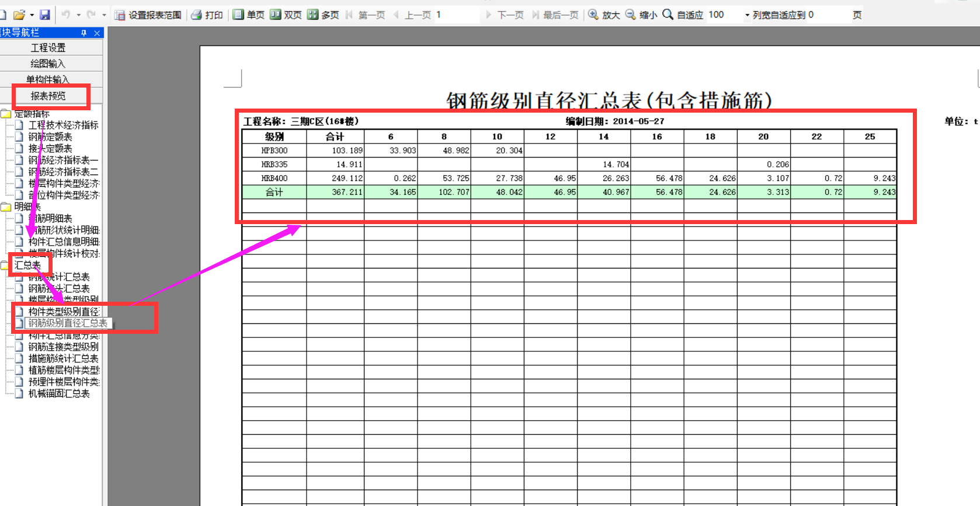Click 设置报表范围 toolbar button
Image resolution: width=980 pixels, height=506 pixels.
click(148, 15)
